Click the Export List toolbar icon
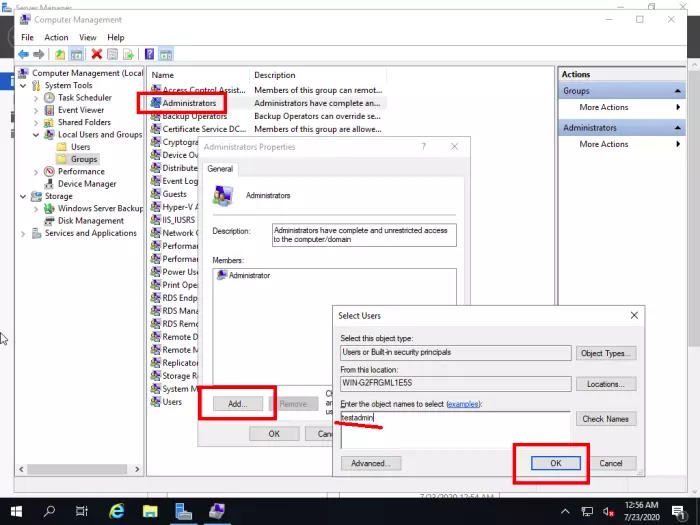This screenshot has width=700, height=525. click(x=129, y=54)
